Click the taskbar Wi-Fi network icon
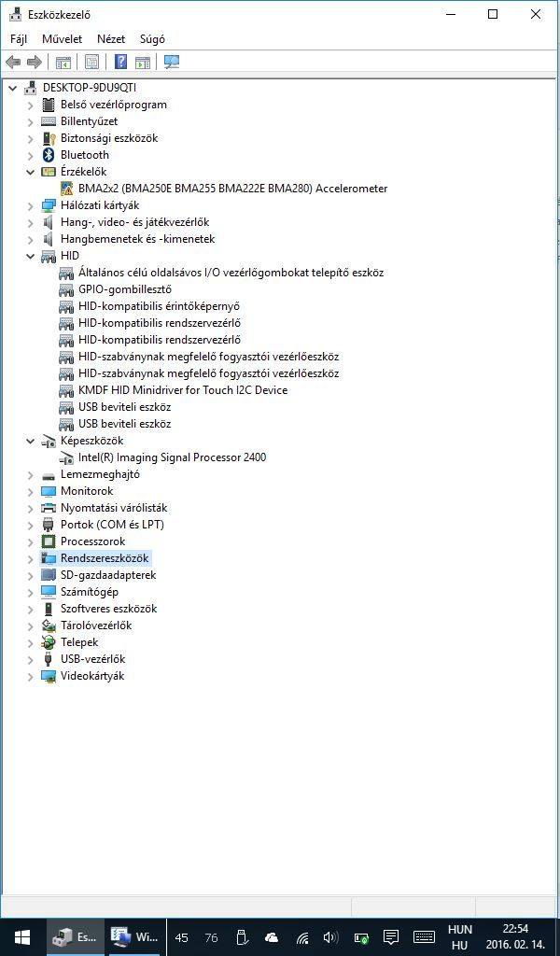This screenshot has height=956, width=560. click(x=301, y=937)
